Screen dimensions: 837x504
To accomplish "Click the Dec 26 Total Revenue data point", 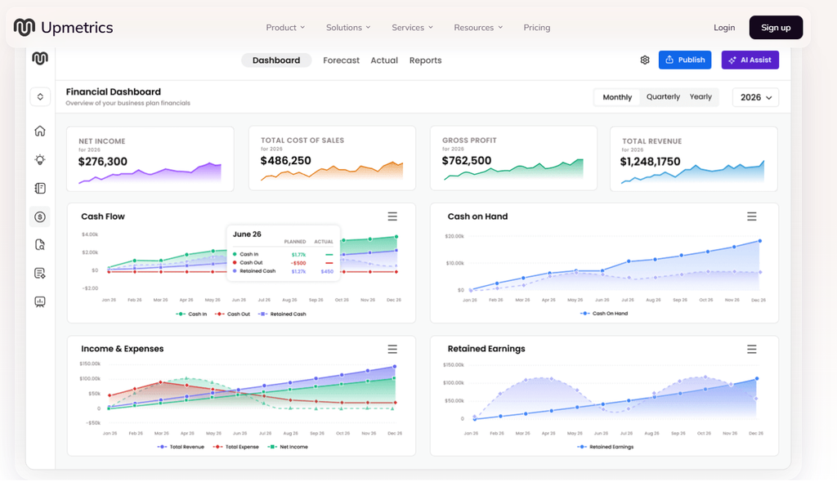I will (395, 367).
